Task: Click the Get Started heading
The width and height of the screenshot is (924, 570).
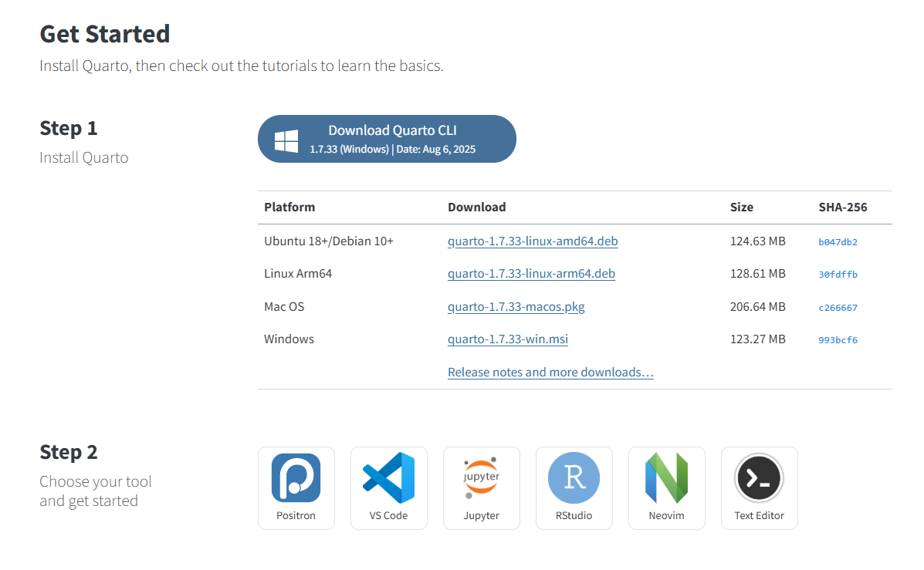Action: 105,34
